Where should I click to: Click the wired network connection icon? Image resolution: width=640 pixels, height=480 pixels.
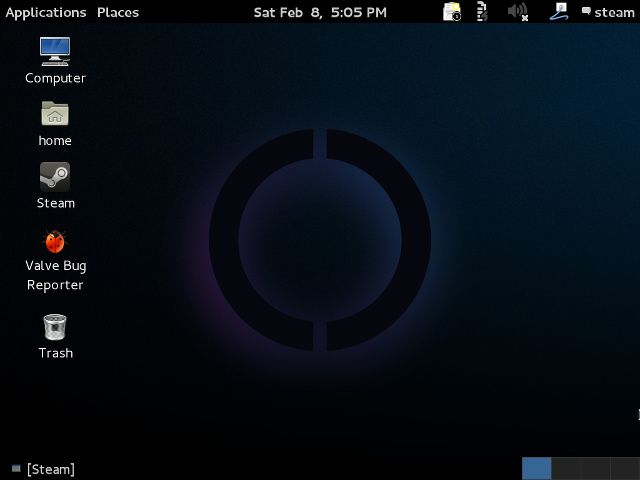[x=559, y=12]
